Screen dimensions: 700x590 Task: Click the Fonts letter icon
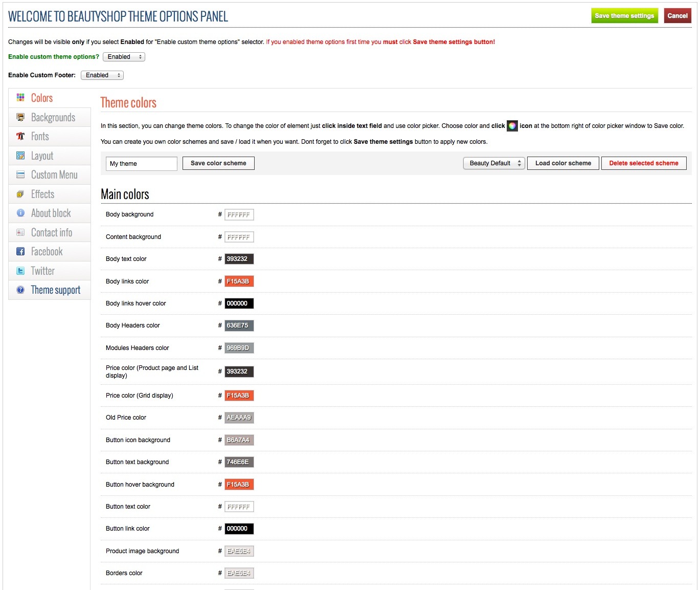[20, 136]
